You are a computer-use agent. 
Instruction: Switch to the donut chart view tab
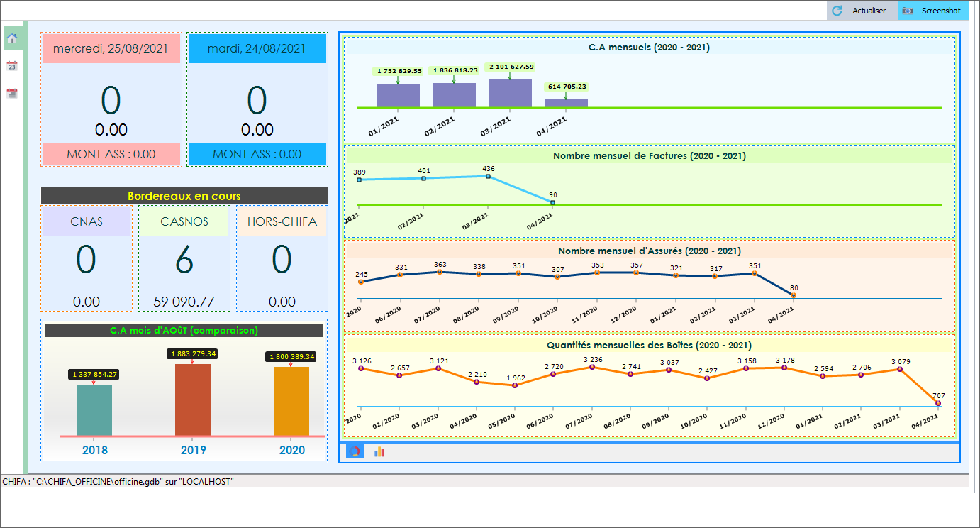(355, 451)
